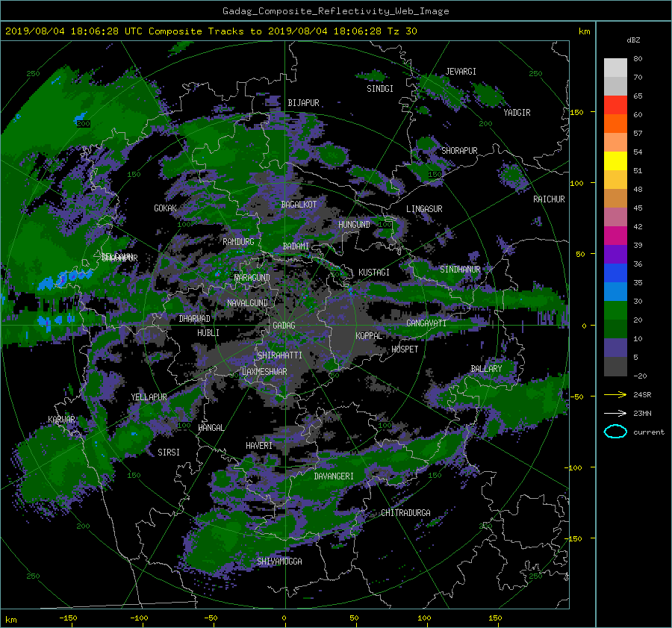672x628 pixels.
Task: Click the Tz 30 text in header
Action: click(x=402, y=31)
